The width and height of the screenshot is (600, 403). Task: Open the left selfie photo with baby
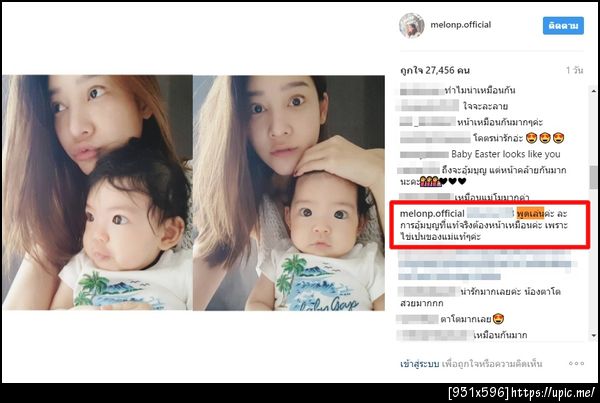98,193
